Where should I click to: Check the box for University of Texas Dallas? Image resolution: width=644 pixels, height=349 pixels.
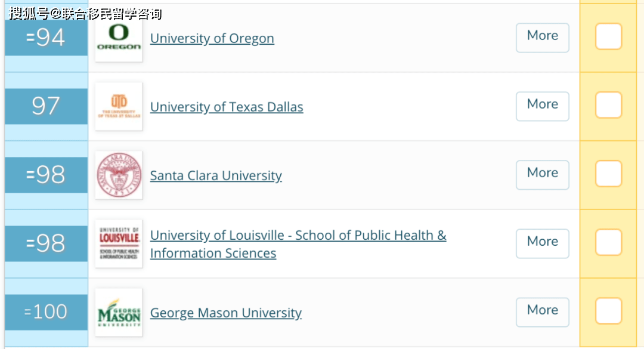click(x=608, y=105)
